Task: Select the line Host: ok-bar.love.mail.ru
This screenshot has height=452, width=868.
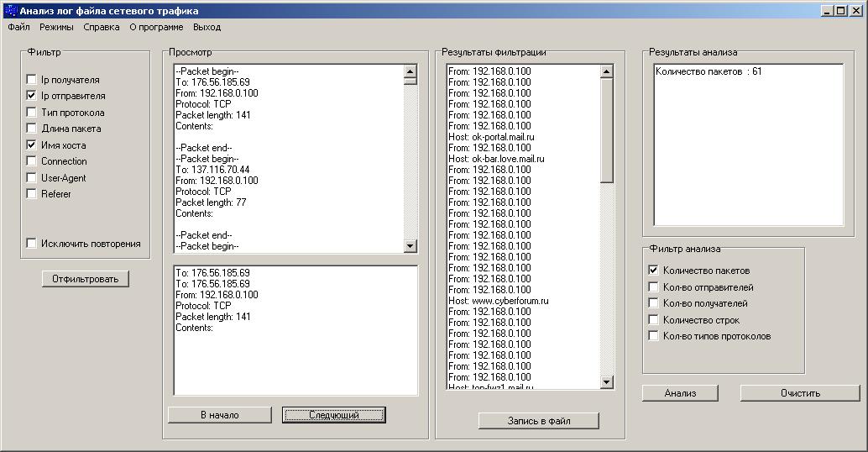Action: [497, 159]
